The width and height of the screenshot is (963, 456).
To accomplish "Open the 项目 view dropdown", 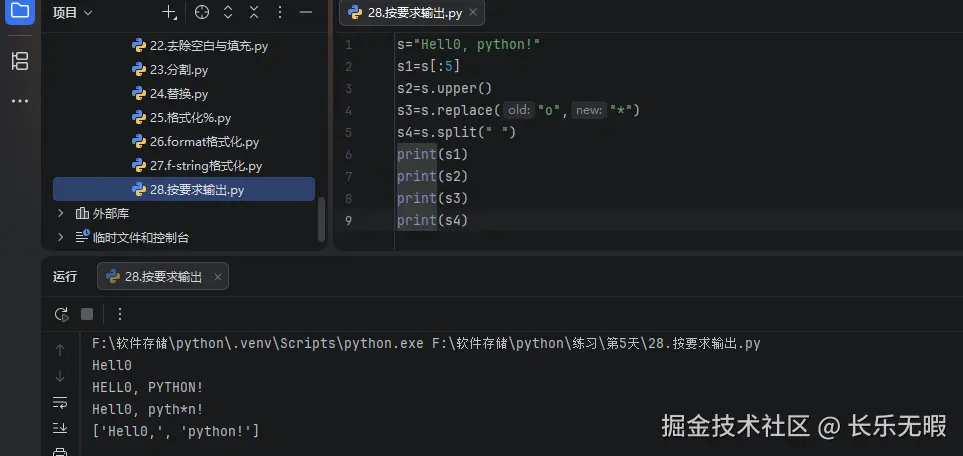I will point(72,12).
